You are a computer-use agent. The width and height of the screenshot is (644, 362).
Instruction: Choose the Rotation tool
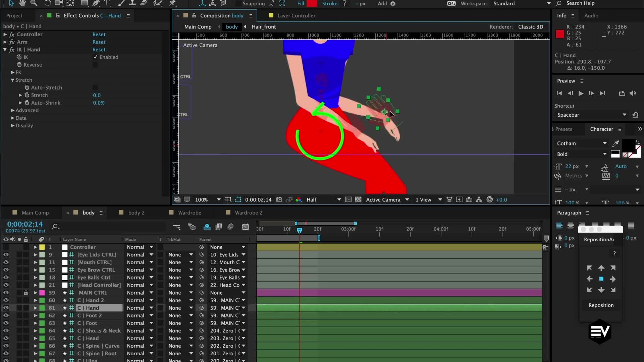click(48, 3)
